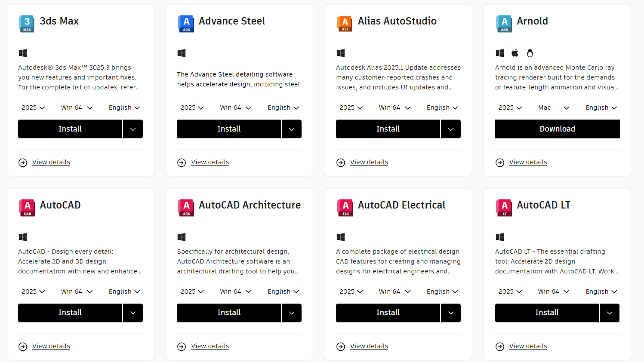This screenshot has height=362, width=644.
Task: Open the Win 64 dropdown for AutoCAD Architecture
Action: pos(236,291)
